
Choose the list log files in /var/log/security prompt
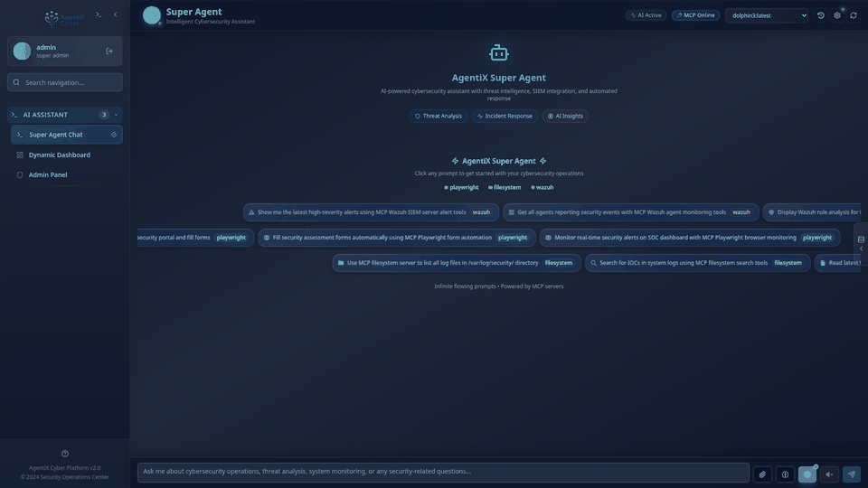coord(457,263)
